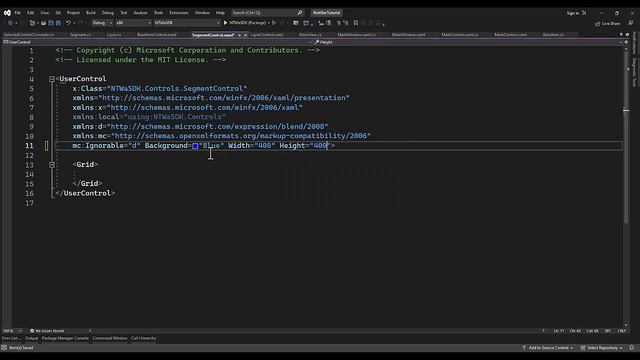This screenshot has height=360, width=640.
Task: Close the SegmentControl.xaml tab
Action: (x=245, y=35)
